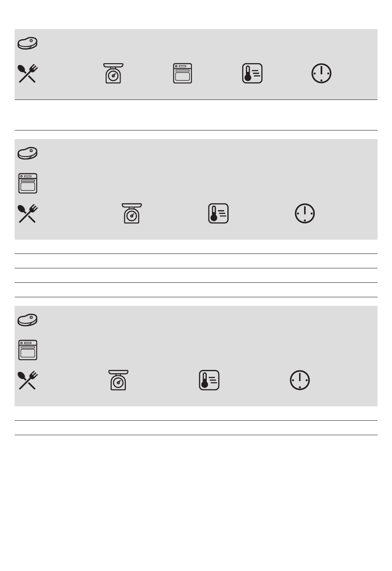The height and width of the screenshot is (571, 392).
Task: Click the meat steak icon in the middle section
Action: click(x=28, y=154)
